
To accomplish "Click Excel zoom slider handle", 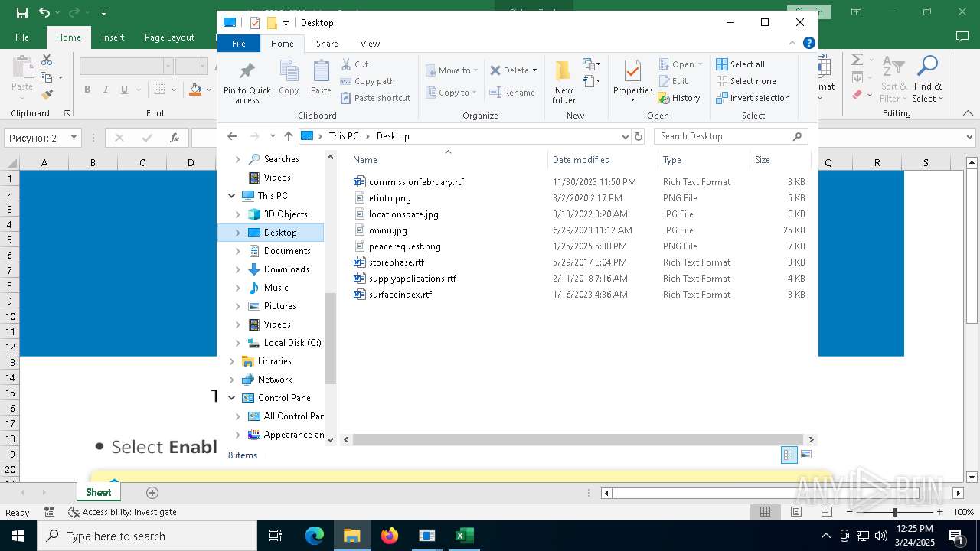I will [x=895, y=512].
